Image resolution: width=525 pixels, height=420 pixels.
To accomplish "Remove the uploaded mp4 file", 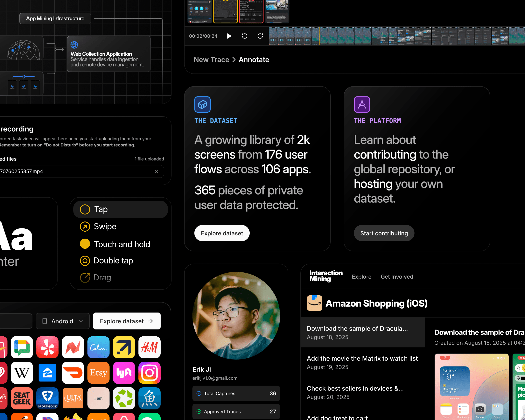I will pyautogui.click(x=156, y=171).
